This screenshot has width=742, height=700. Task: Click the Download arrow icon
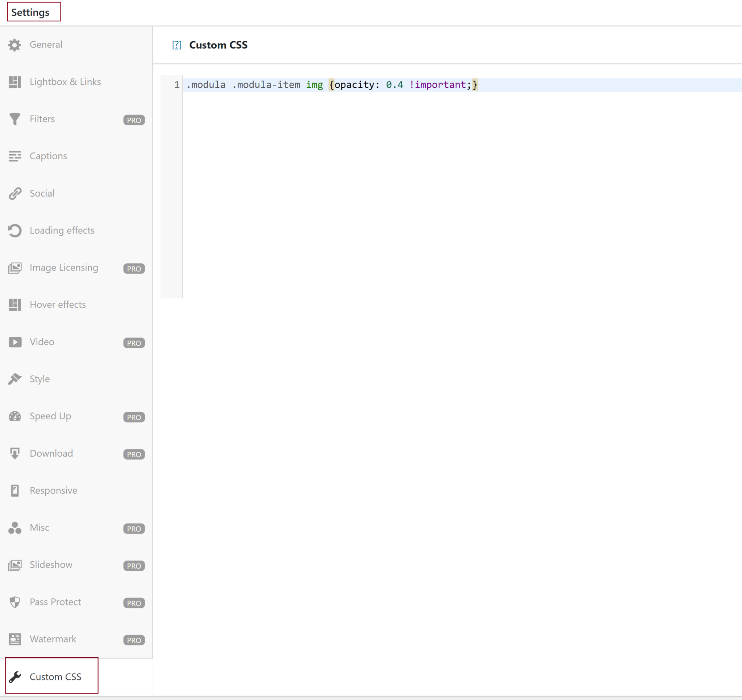pos(14,453)
